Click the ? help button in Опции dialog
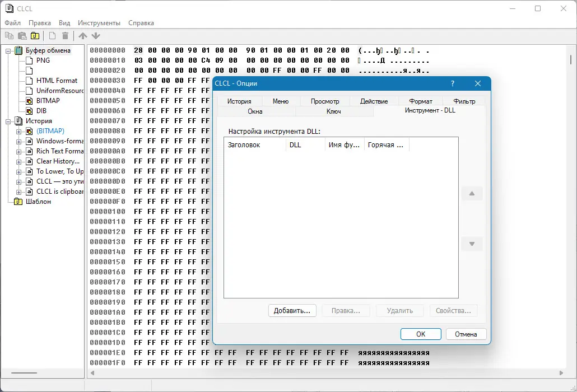The height and width of the screenshot is (392, 577). point(453,83)
